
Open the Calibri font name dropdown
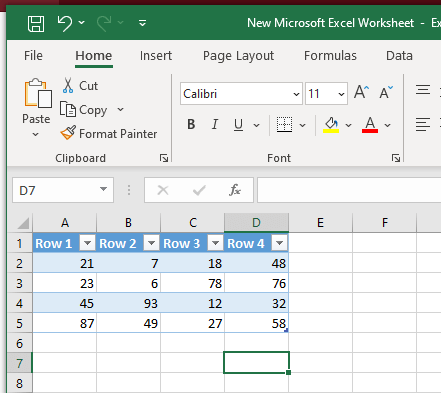coord(296,94)
